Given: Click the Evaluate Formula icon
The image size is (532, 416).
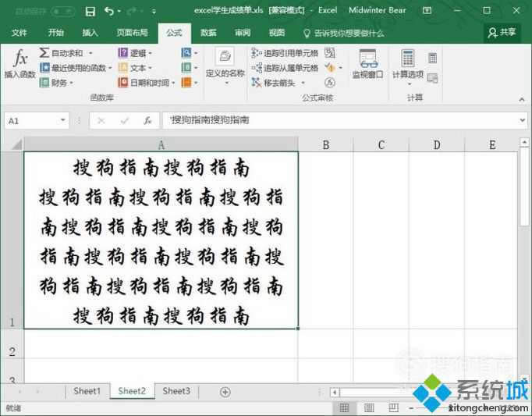Looking at the screenshot, I should coord(329,82).
